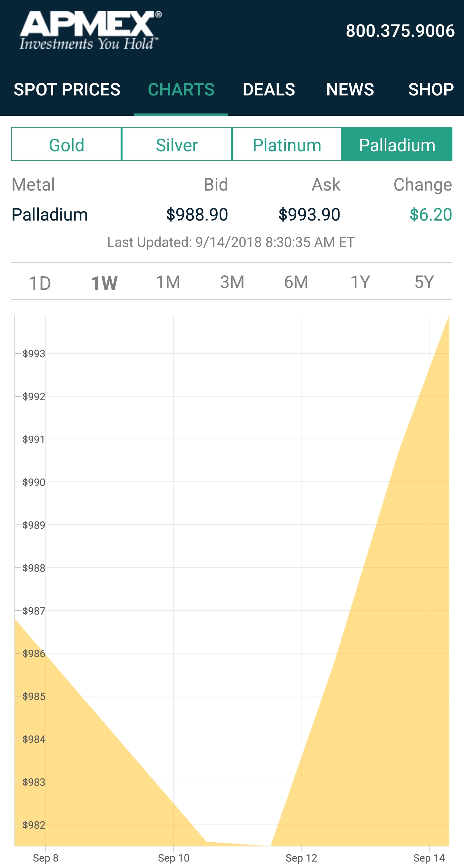Open the Spot Prices tab
The image size is (464, 868).
tap(67, 90)
